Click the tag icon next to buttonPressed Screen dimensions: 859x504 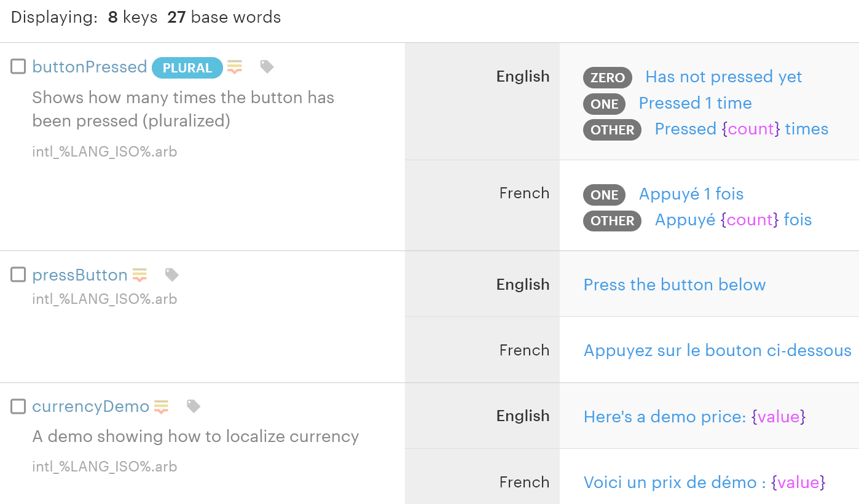267,67
